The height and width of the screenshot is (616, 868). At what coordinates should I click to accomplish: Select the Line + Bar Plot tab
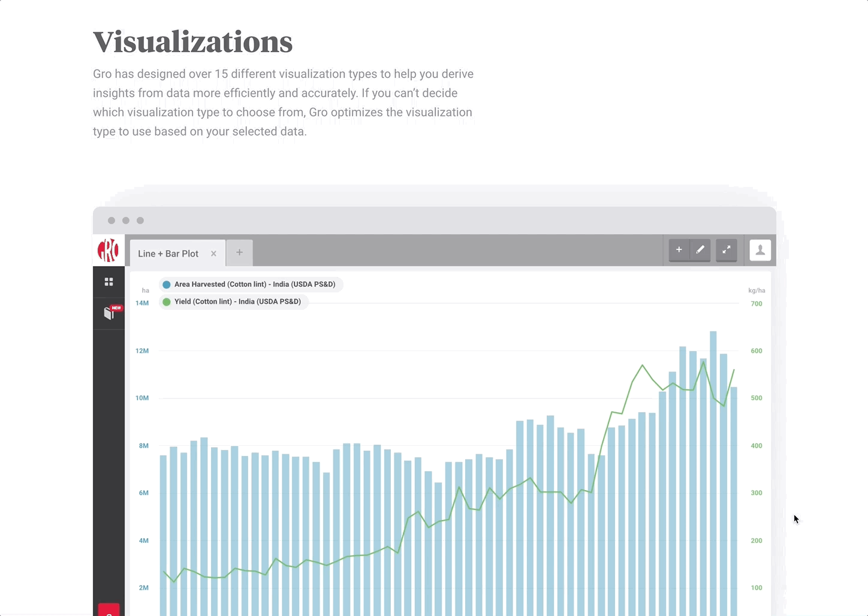[x=168, y=253]
